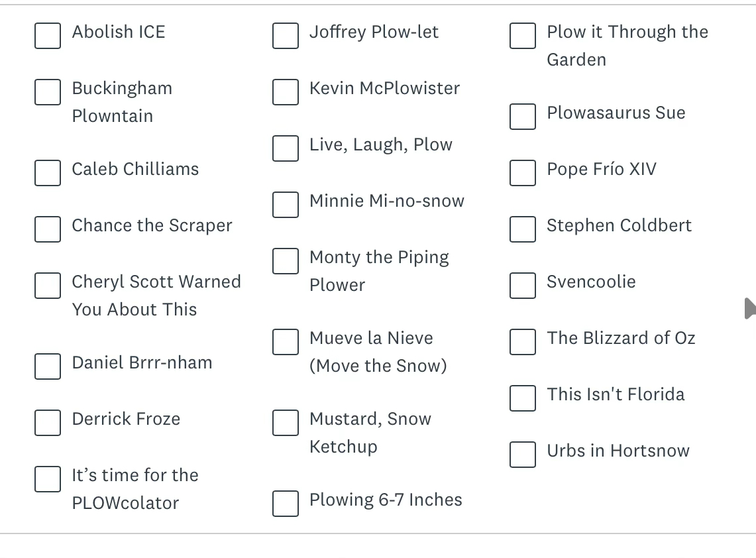Check the Minnie Mi-no-snow option
This screenshot has width=756, height=558.
[286, 205]
